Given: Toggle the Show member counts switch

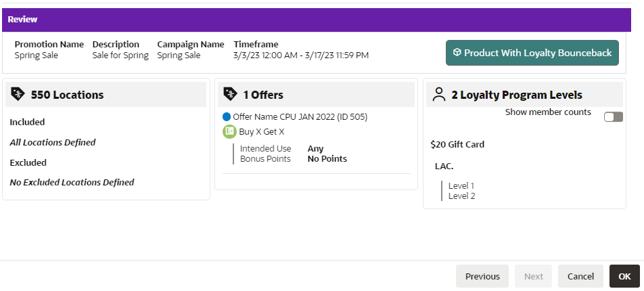Looking at the screenshot, I should pos(613,117).
